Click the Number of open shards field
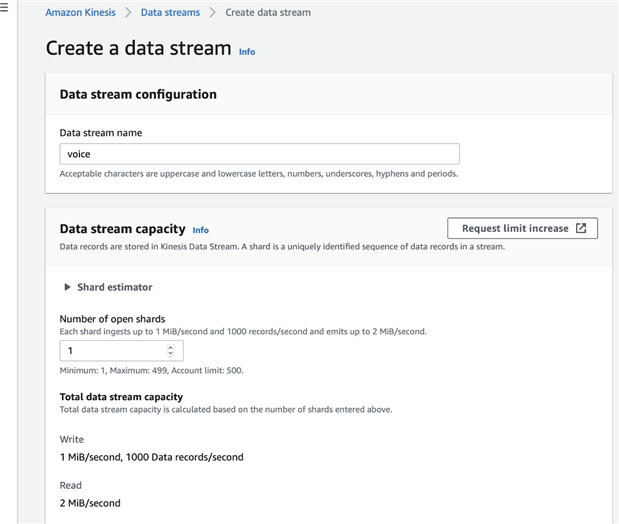The height and width of the screenshot is (524, 619). point(122,351)
